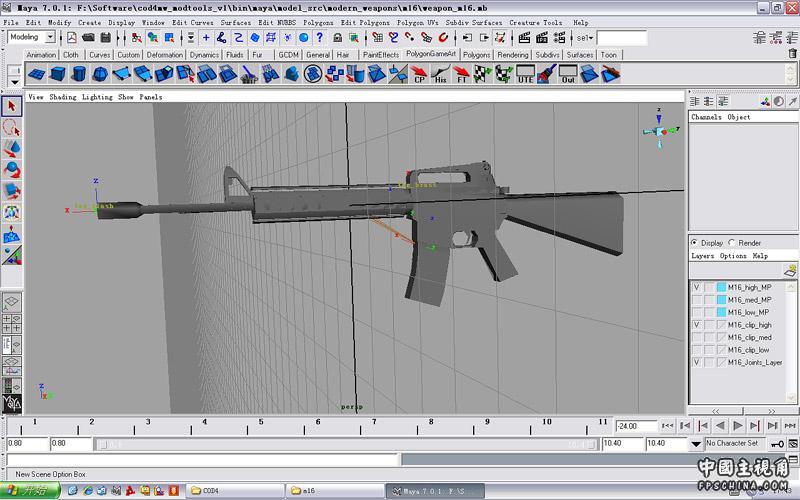Choose the Scale tool in toolbox
Screen dimensions: 800x500
point(12,191)
